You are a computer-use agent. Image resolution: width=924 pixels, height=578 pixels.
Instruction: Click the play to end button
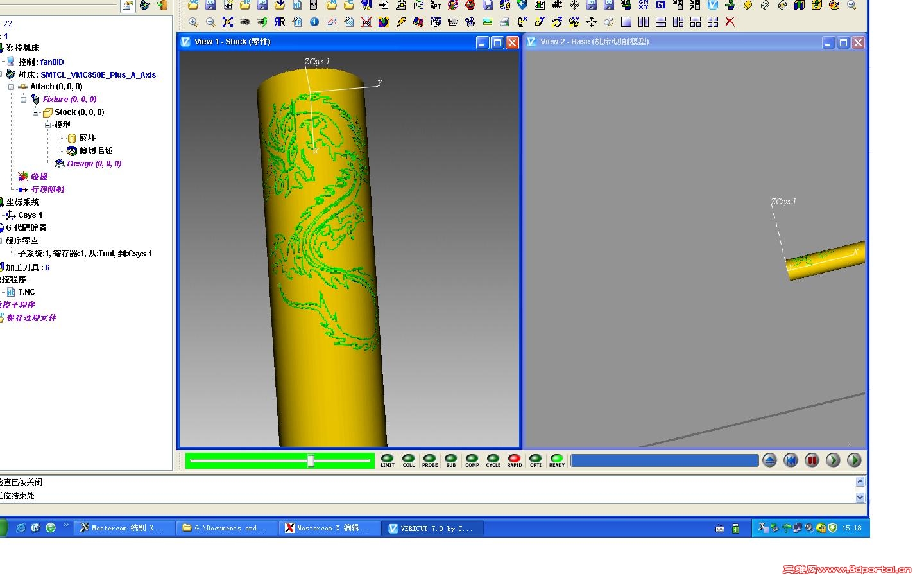click(854, 460)
